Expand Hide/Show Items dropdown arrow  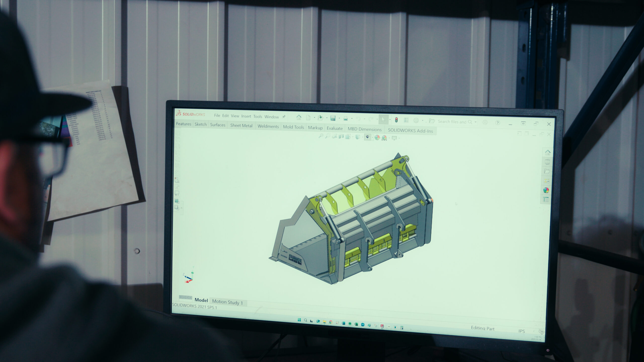click(x=372, y=138)
